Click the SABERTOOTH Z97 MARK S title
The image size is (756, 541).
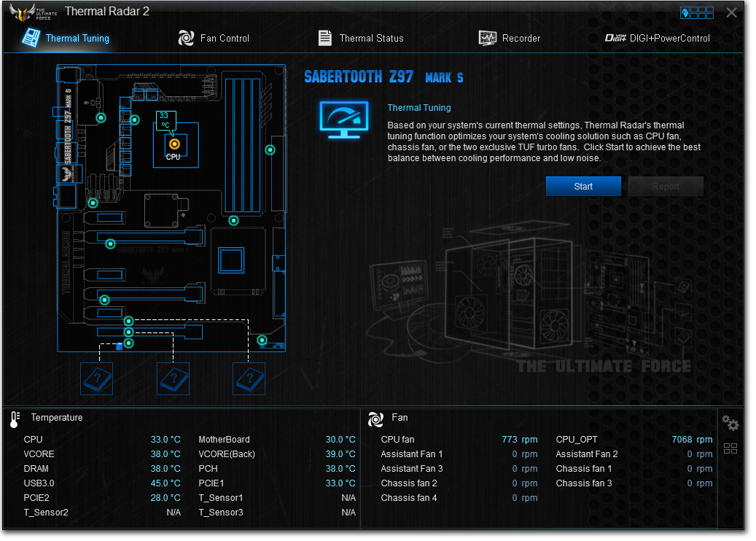coord(383,77)
